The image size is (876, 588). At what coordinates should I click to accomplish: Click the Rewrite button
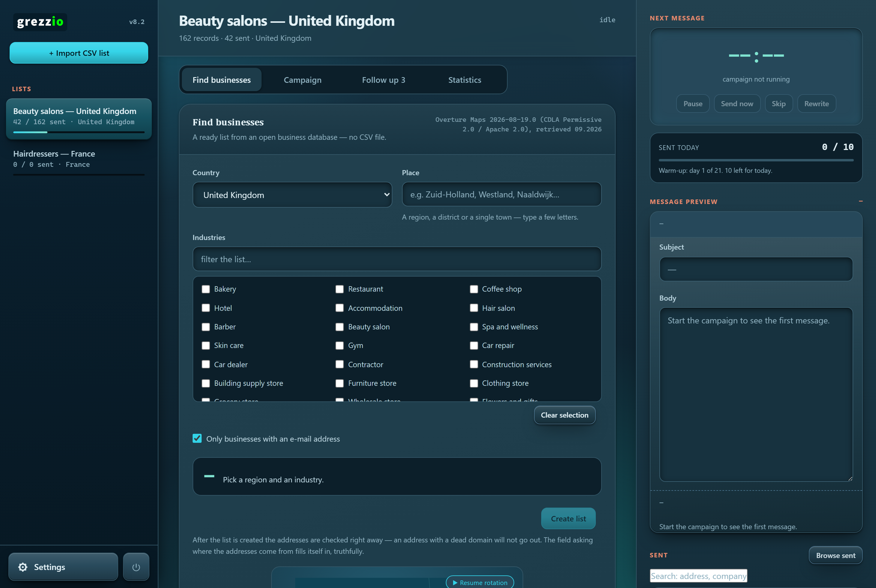(x=816, y=103)
